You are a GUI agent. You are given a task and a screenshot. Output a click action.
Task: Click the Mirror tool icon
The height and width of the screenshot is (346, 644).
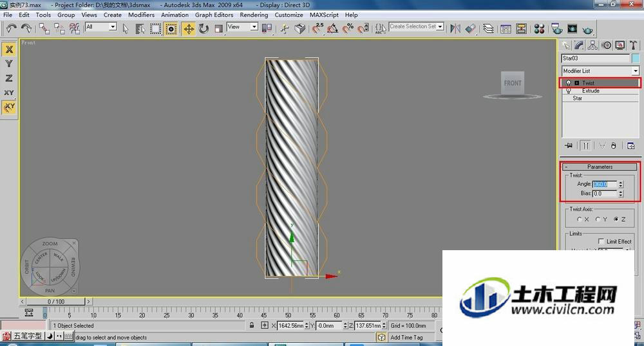point(455,28)
